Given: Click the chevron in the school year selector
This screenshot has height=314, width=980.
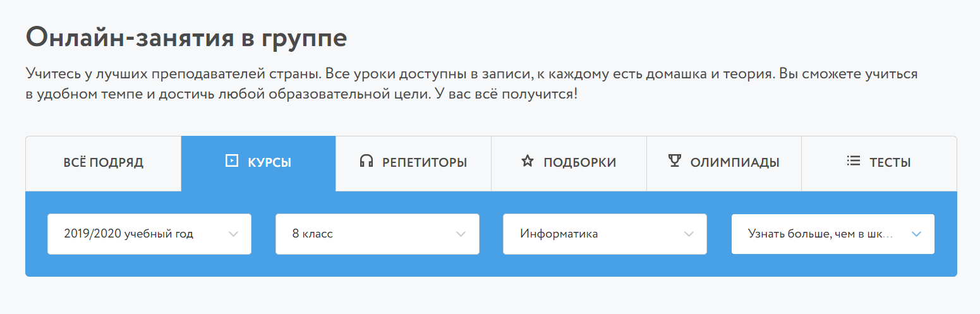Looking at the screenshot, I should (233, 234).
